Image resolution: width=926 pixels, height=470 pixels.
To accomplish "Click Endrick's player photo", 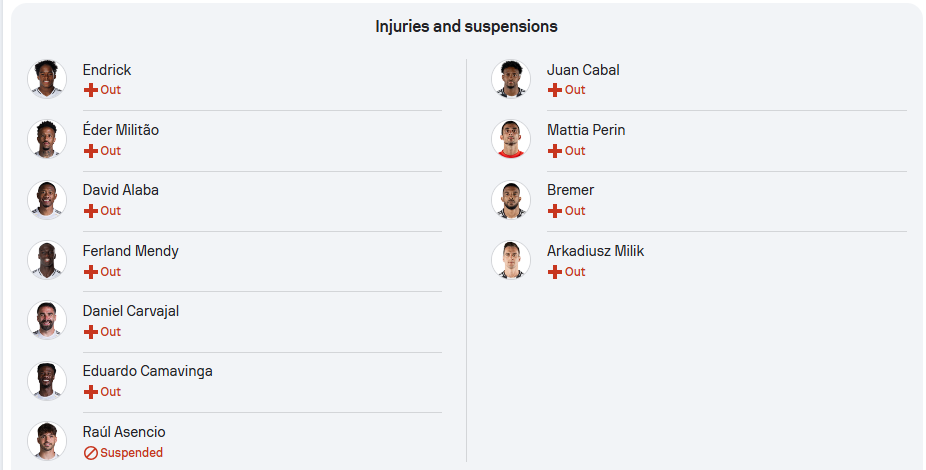I will point(47,79).
